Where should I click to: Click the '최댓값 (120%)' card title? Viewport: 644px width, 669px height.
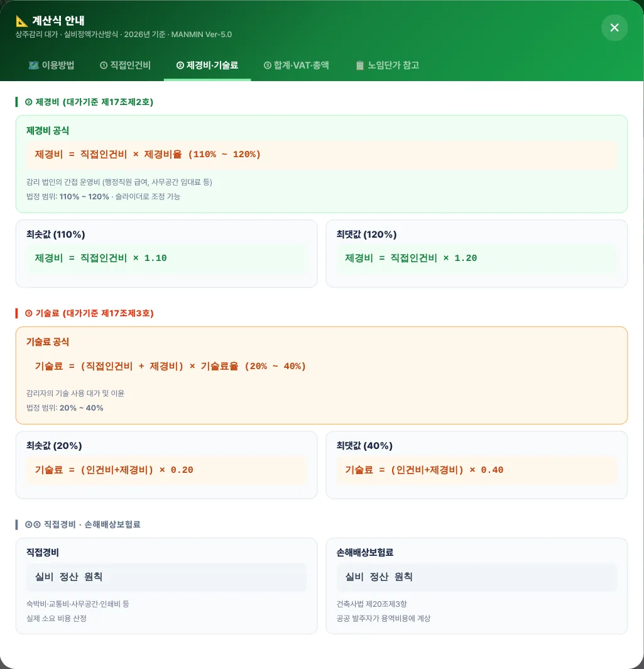(x=366, y=235)
